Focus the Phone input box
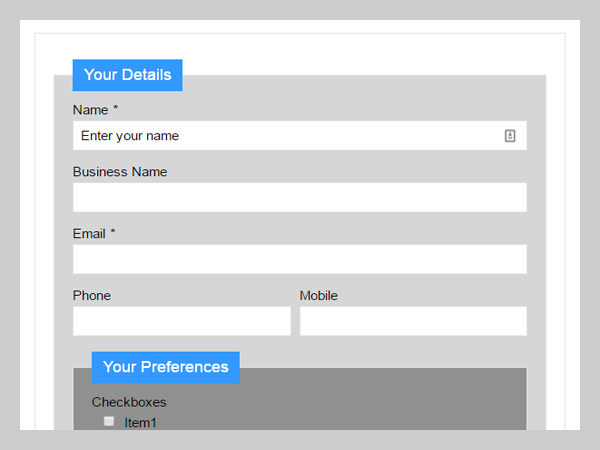This screenshot has width=600, height=450. pos(181,321)
